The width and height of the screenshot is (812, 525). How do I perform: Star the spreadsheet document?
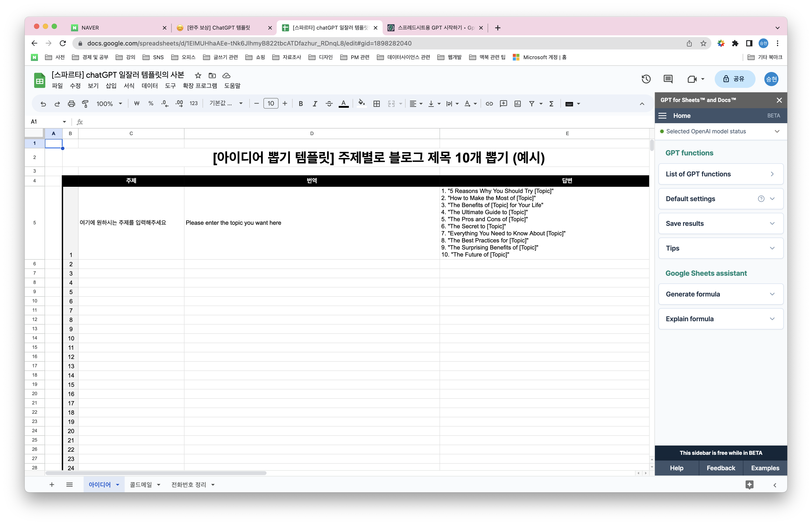click(198, 75)
